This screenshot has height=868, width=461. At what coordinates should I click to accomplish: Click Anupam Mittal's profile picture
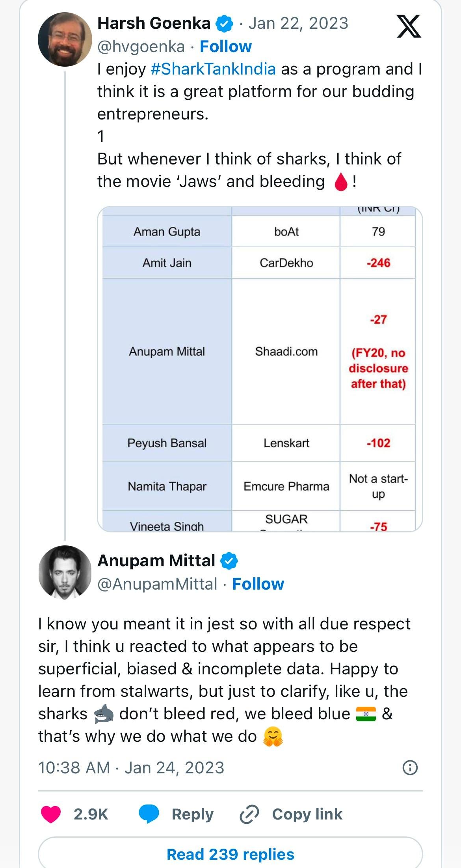pos(65,573)
